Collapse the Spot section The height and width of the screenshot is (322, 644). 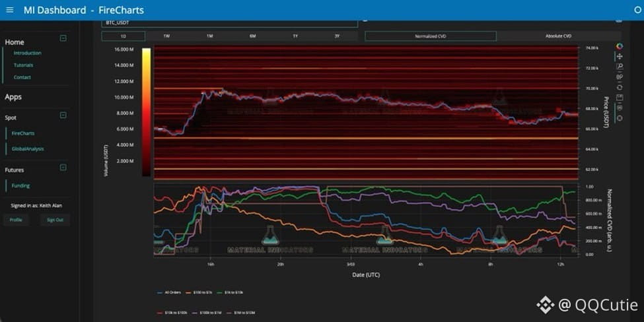63,115
